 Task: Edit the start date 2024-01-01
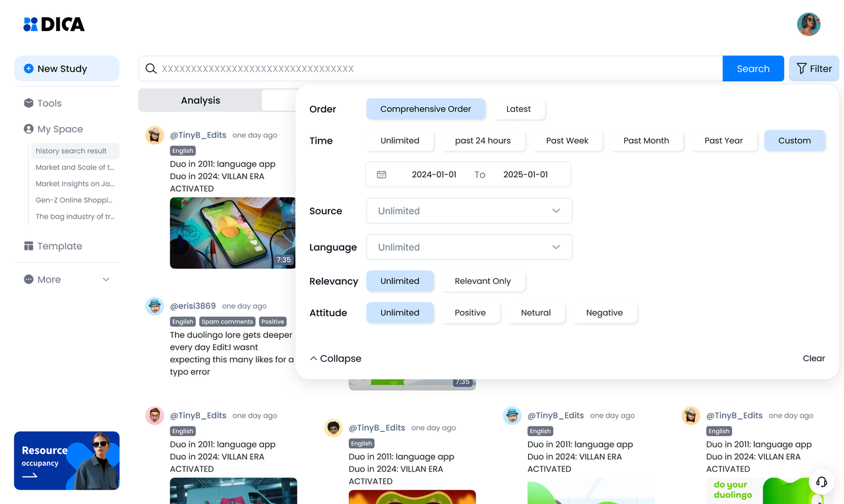click(x=434, y=175)
